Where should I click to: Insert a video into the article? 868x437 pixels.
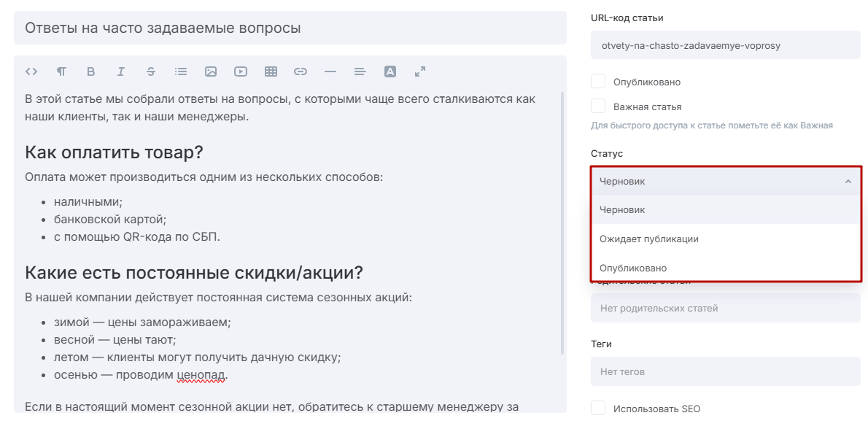tap(241, 71)
